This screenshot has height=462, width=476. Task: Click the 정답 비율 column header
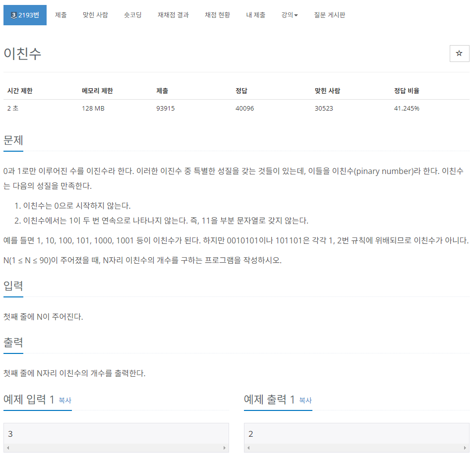coord(407,91)
